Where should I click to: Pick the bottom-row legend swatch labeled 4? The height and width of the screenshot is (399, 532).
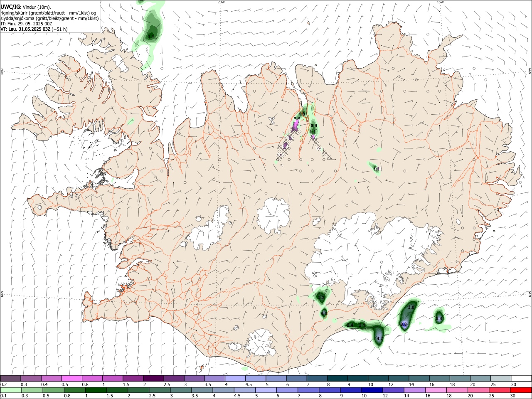pyautogui.click(x=223, y=390)
